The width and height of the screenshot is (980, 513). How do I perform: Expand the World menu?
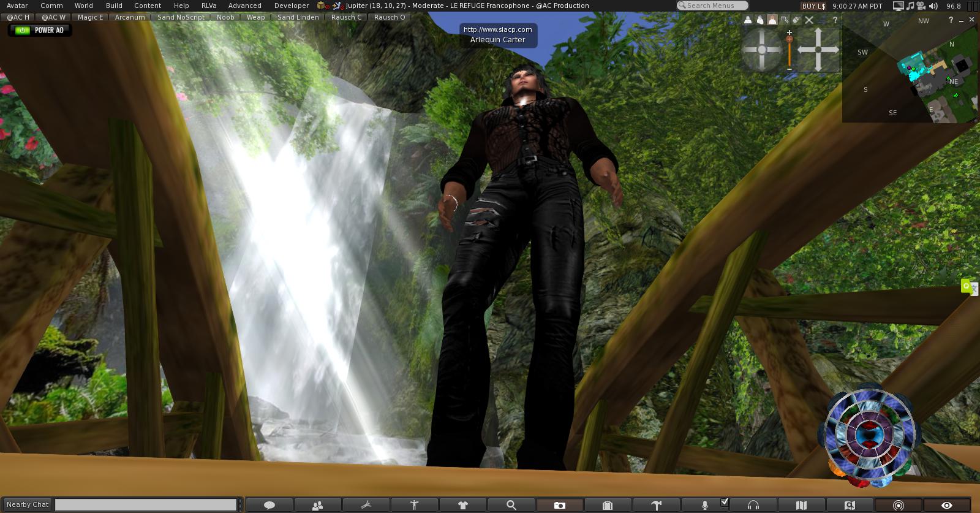pyautogui.click(x=84, y=6)
